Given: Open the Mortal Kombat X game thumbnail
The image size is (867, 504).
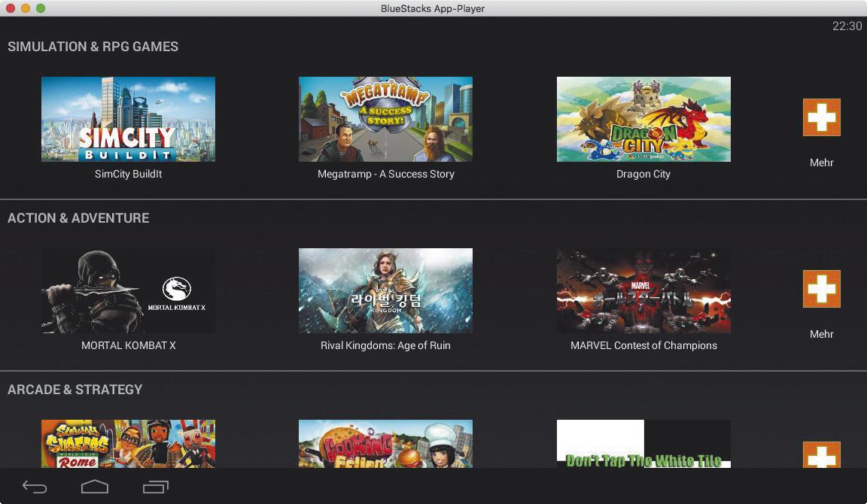Looking at the screenshot, I should pos(128,290).
